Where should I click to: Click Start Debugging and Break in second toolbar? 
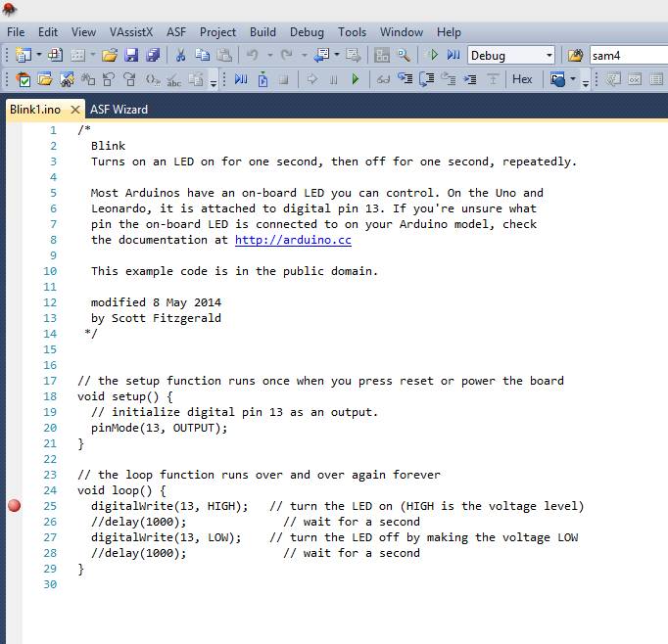[x=241, y=79]
